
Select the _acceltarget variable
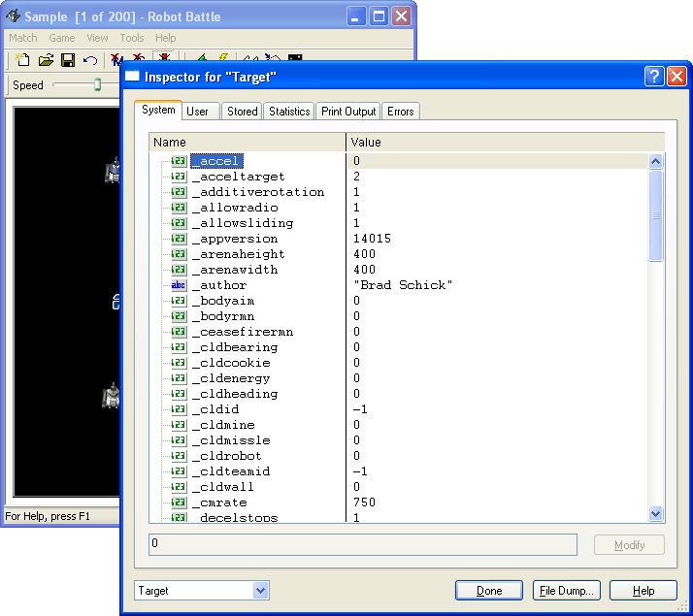tap(239, 177)
